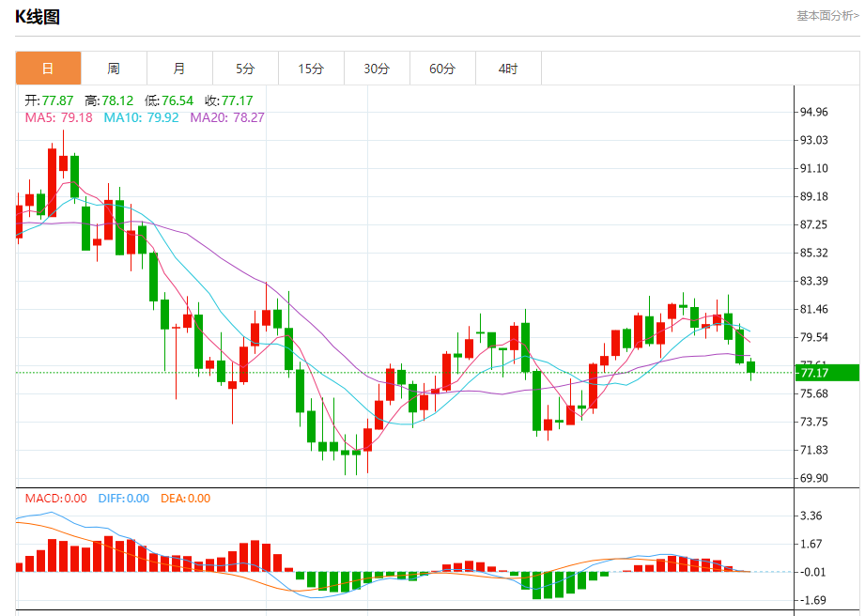Click the last green candlestick at 77.17
This screenshot has width=865, height=616.
pos(750,368)
